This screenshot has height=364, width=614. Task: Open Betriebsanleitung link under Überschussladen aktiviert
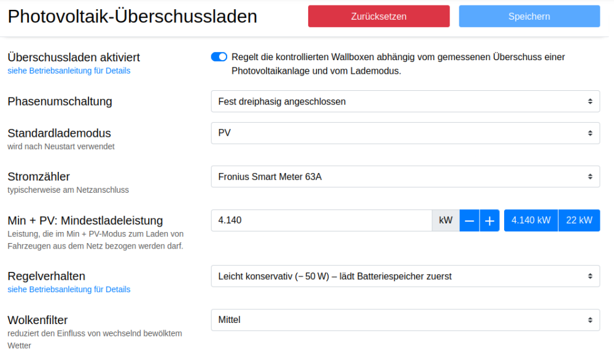[x=69, y=71]
